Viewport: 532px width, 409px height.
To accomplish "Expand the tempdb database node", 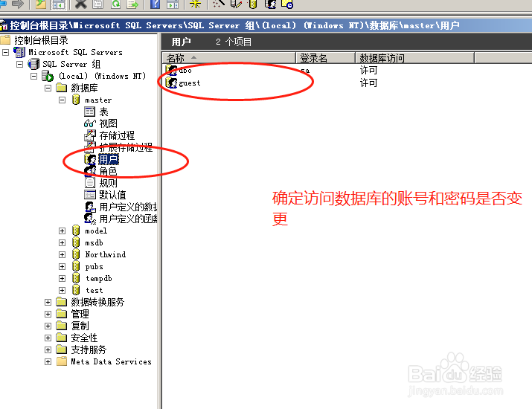I will [x=62, y=278].
